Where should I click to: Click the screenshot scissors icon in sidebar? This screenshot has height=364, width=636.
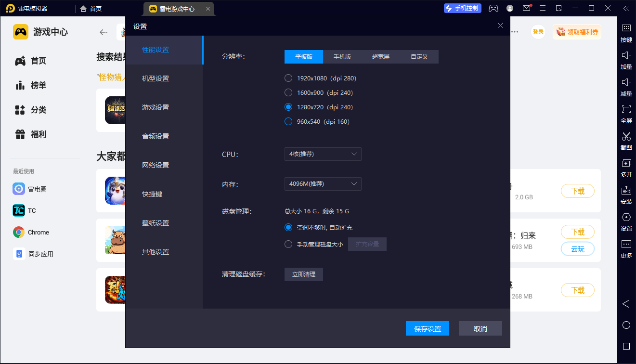626,136
